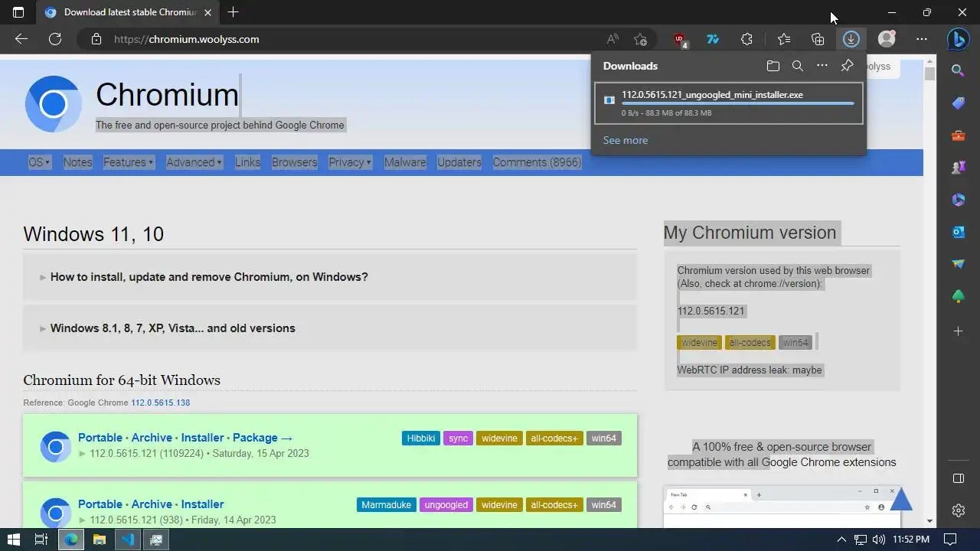Screen dimensions: 980x551
Task: Search downloads with the magnifier icon
Action: point(798,66)
